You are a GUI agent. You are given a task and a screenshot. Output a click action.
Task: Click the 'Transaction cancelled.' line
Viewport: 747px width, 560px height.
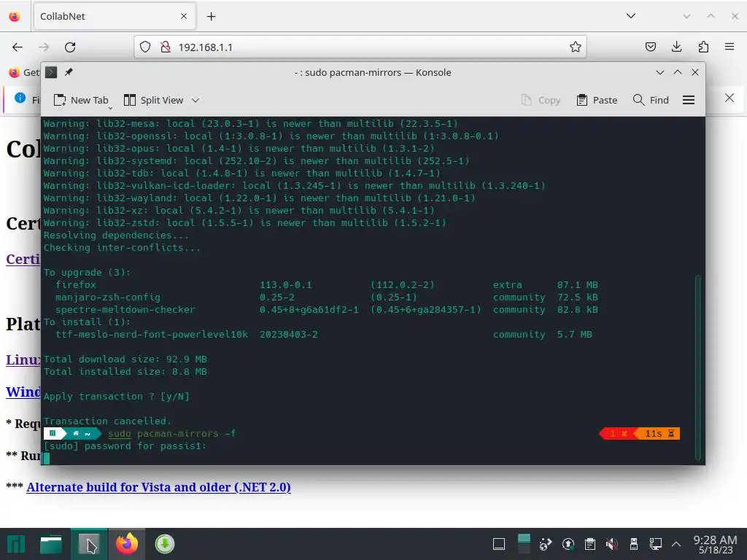pyautogui.click(x=107, y=421)
